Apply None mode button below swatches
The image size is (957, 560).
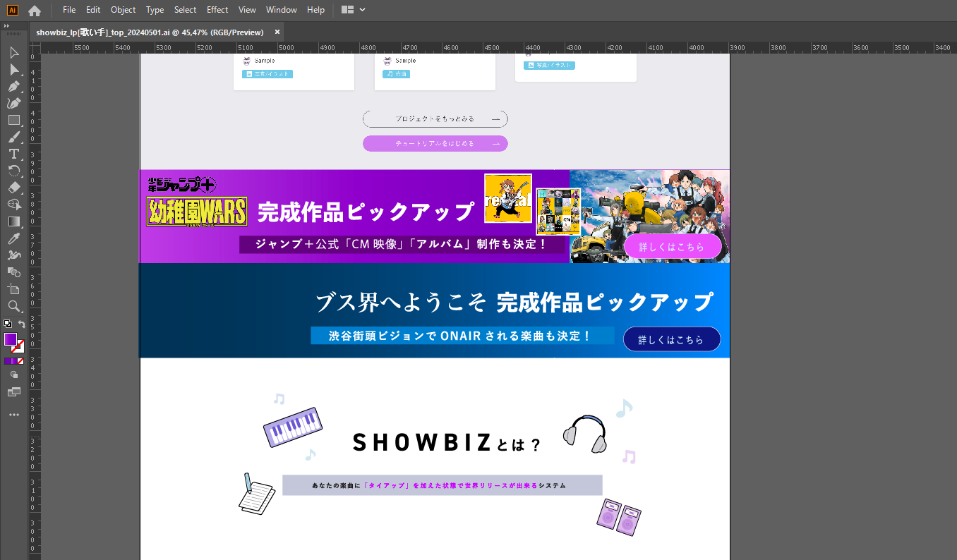click(x=20, y=360)
